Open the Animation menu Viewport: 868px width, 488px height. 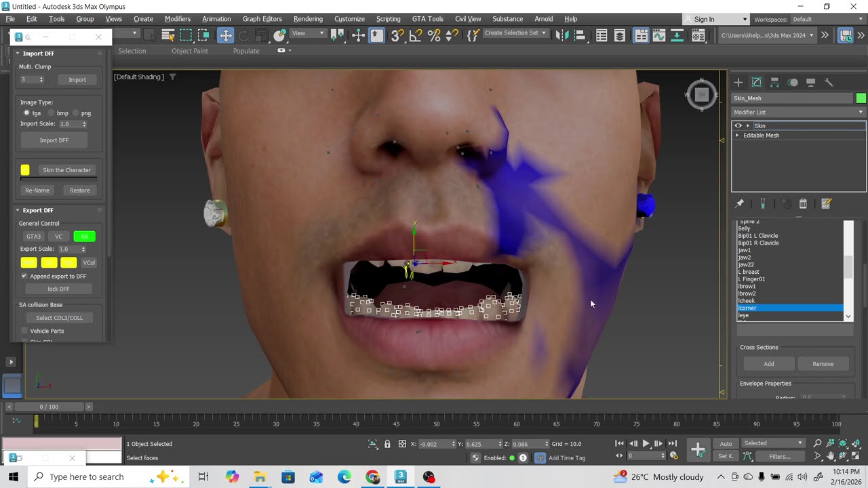point(216,19)
